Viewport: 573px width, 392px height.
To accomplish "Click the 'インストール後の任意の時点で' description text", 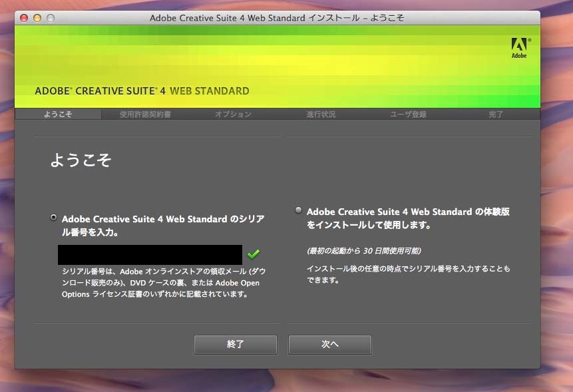I will [408, 274].
